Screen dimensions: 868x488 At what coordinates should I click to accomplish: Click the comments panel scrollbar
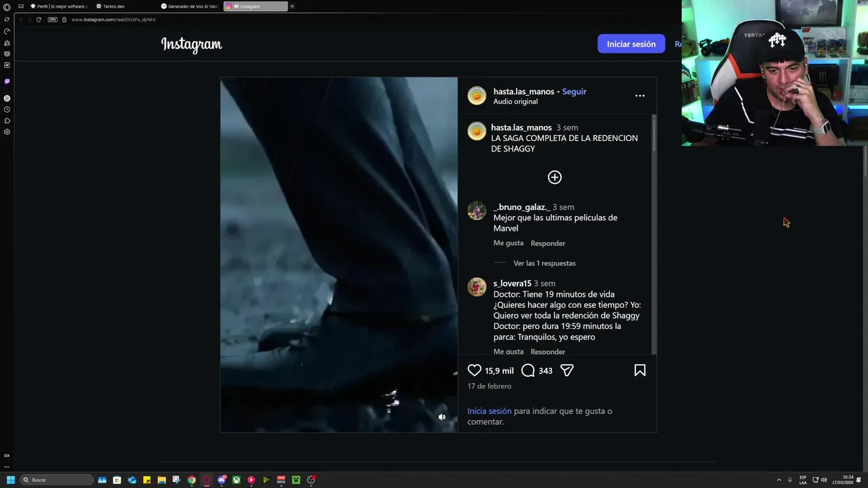coord(654,234)
